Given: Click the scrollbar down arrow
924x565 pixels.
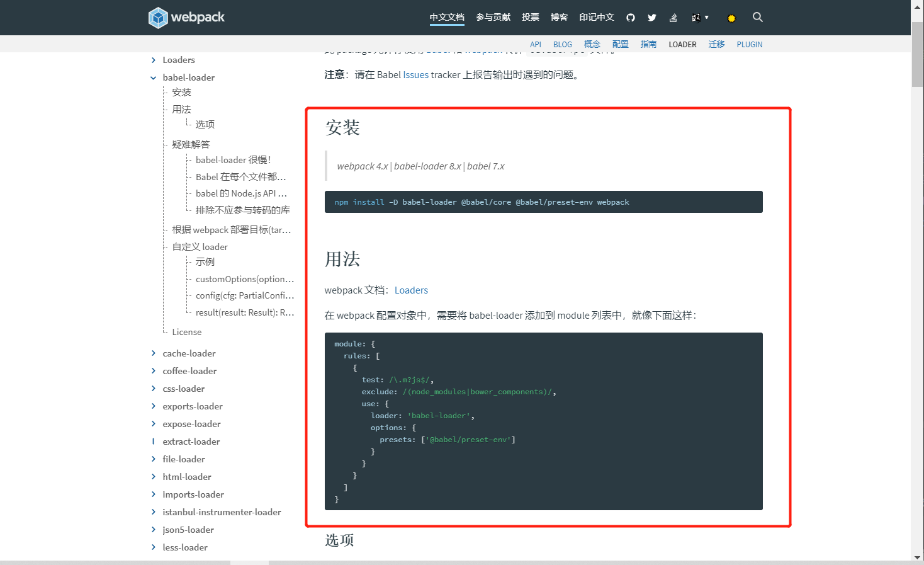Looking at the screenshot, I should pos(918,558).
